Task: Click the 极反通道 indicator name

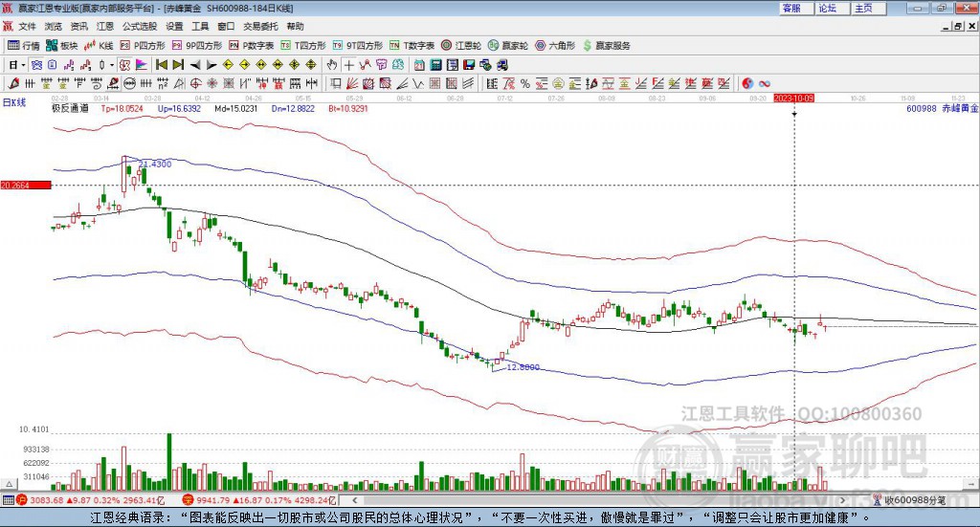Action: (70, 108)
